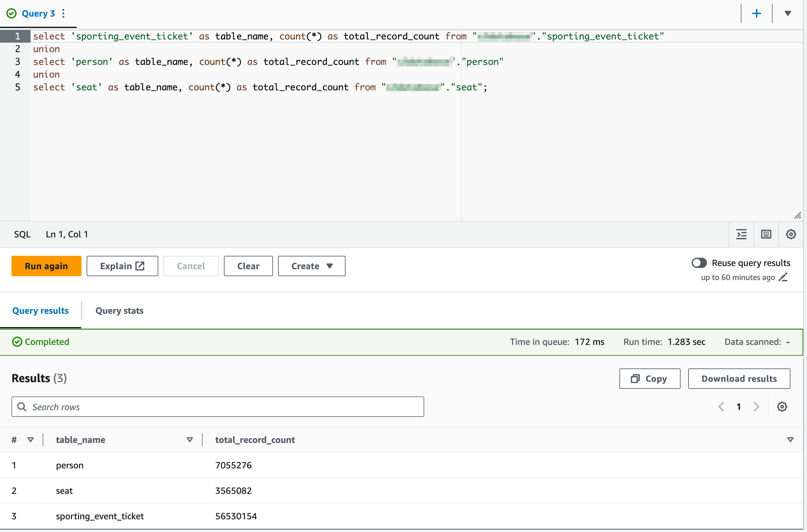Open the Query 3 tab options kebab menu
807x532 pixels.
click(63, 14)
